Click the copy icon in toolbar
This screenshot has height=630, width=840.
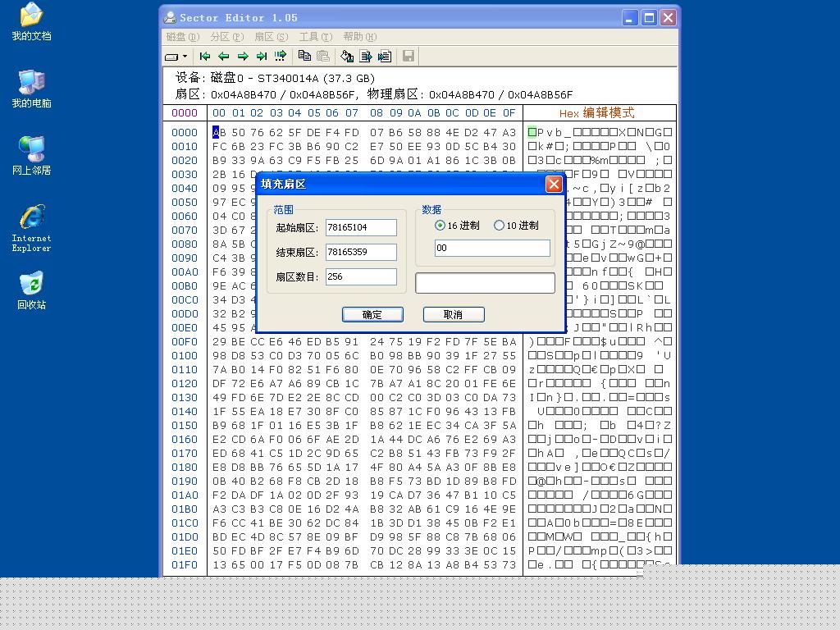(x=304, y=57)
